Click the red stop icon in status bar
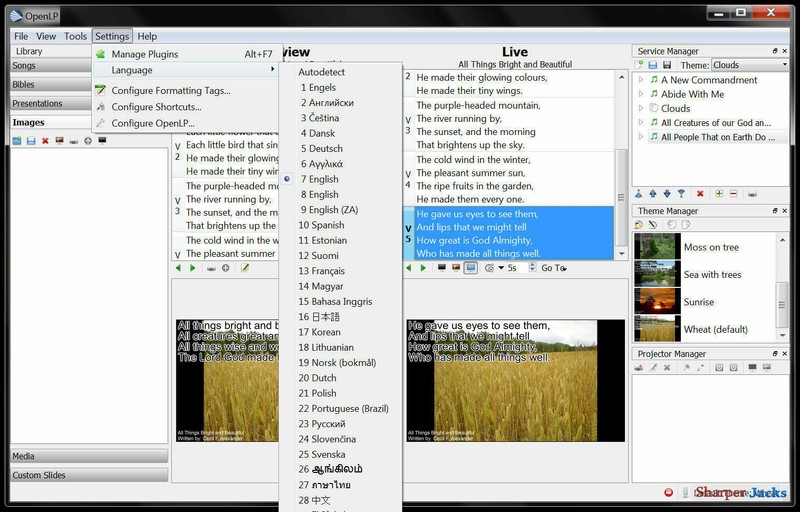Viewport: 800px width, 512px height. (x=668, y=492)
